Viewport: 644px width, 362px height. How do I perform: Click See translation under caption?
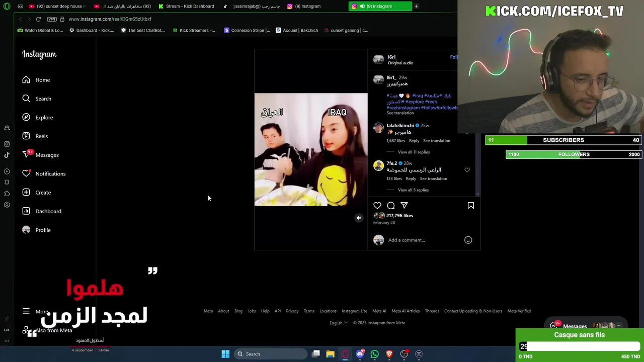click(x=400, y=113)
